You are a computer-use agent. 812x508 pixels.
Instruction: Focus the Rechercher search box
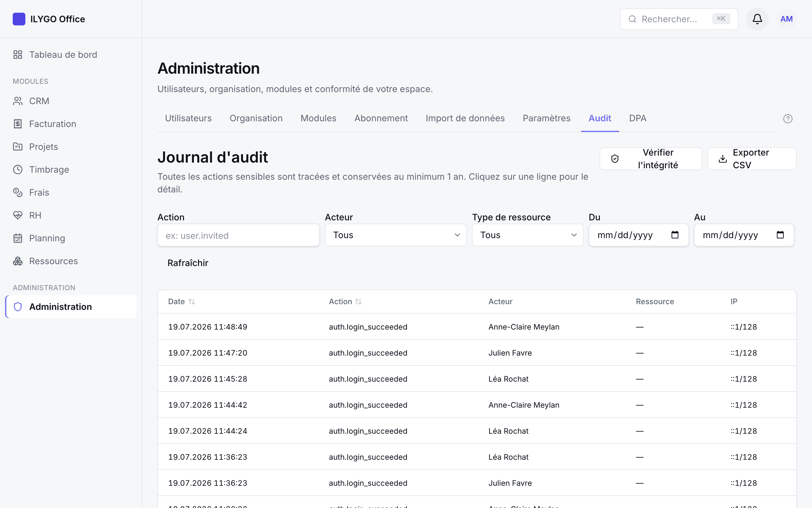click(x=678, y=19)
